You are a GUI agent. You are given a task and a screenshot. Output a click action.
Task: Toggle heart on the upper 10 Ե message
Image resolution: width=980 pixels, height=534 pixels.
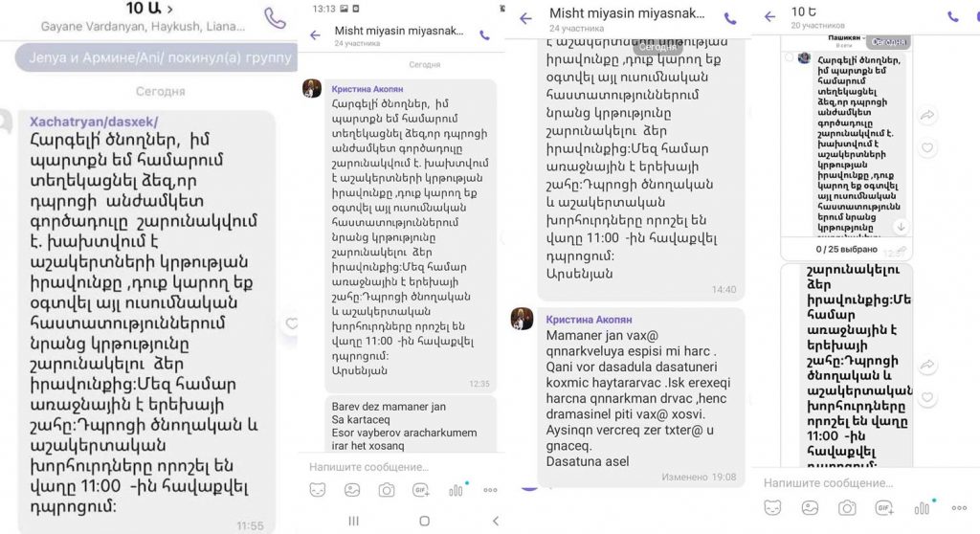coord(927,147)
